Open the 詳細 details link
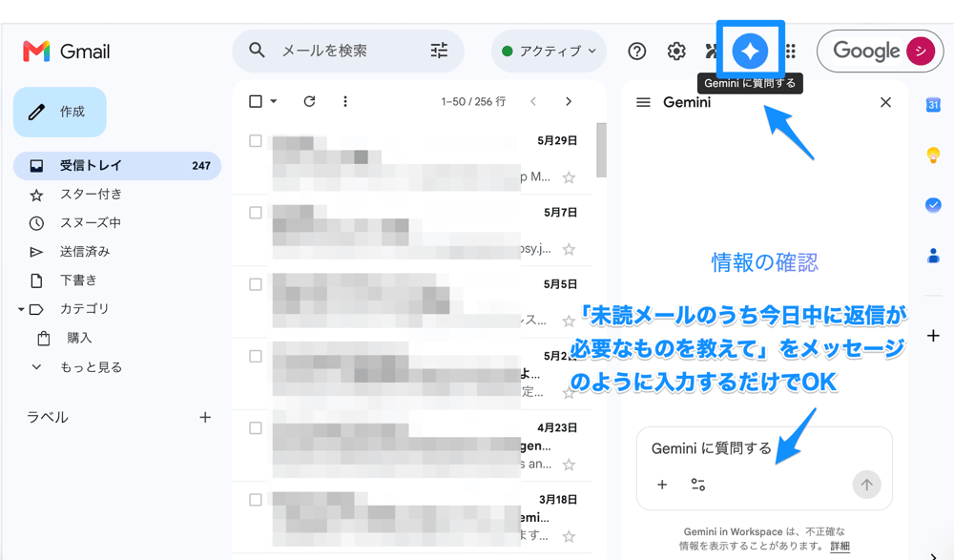 tap(840, 546)
